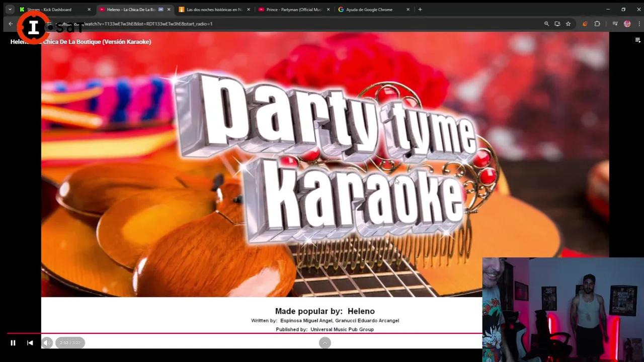This screenshot has height=362, width=644.
Task: Go to the previous video in playlist
Action: [30, 343]
